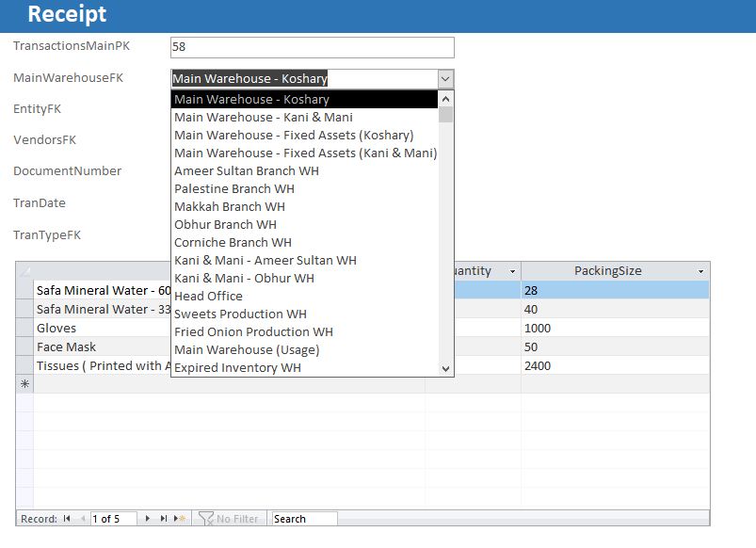Click the TranDate field label
756x548 pixels.
pyautogui.click(x=40, y=203)
